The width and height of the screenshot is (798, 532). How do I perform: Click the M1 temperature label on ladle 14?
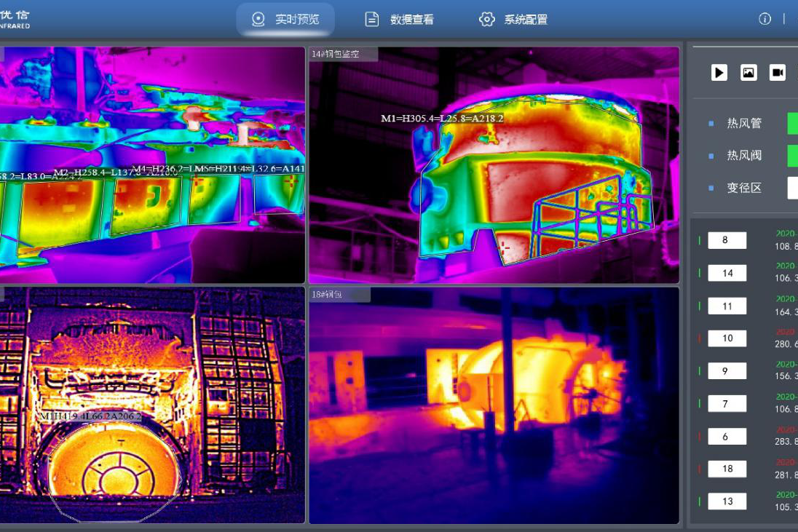[x=442, y=119]
